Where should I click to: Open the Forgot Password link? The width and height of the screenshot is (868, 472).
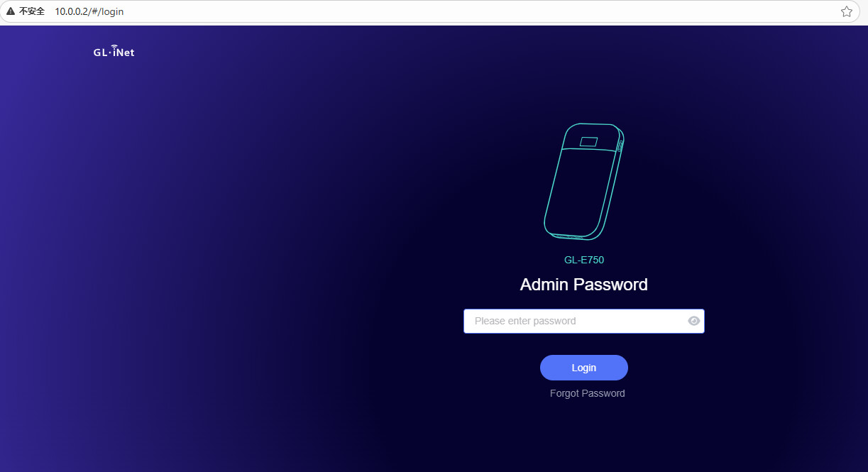(x=588, y=393)
